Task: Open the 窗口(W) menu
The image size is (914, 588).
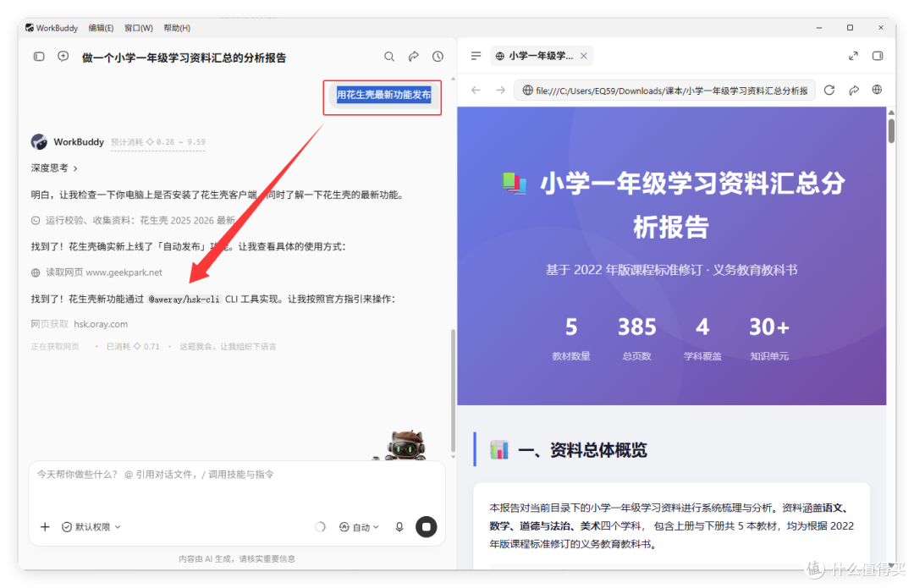Action: point(138,28)
